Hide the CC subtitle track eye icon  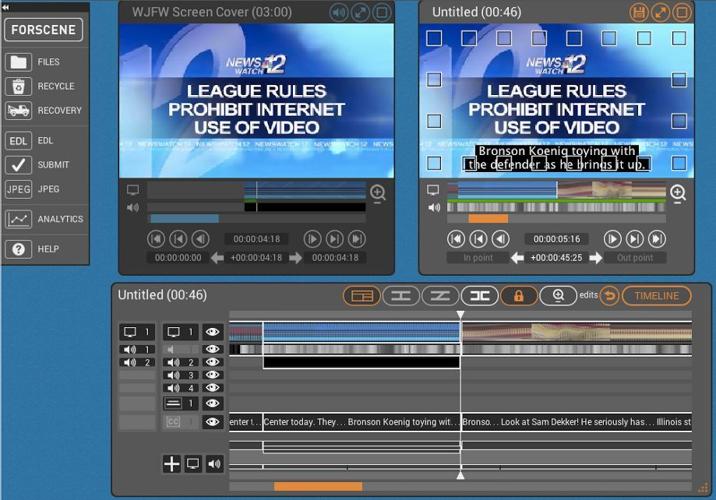point(212,422)
